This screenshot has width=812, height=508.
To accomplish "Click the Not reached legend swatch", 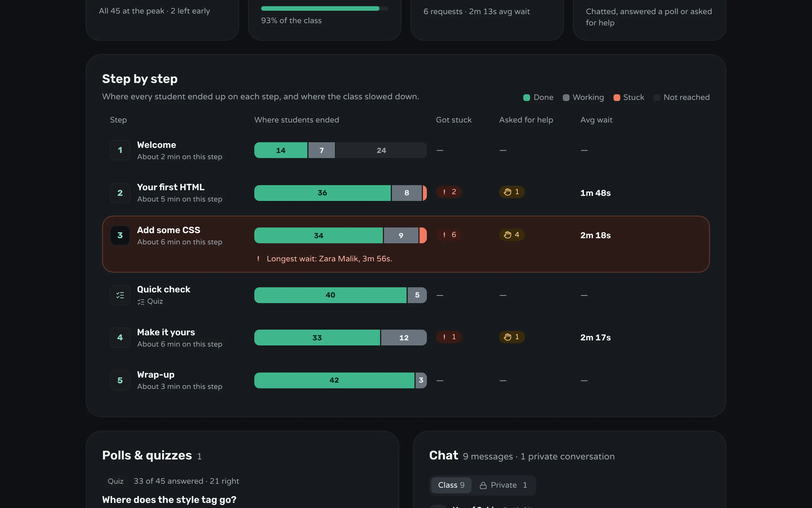I will (x=657, y=98).
